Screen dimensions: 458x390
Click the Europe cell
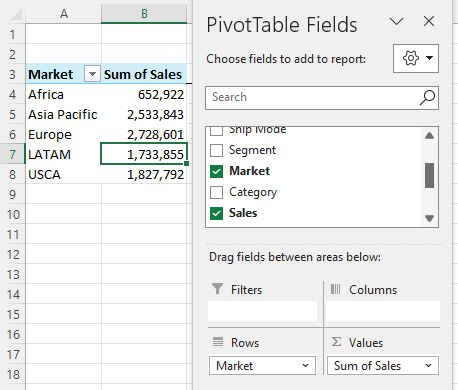point(63,134)
